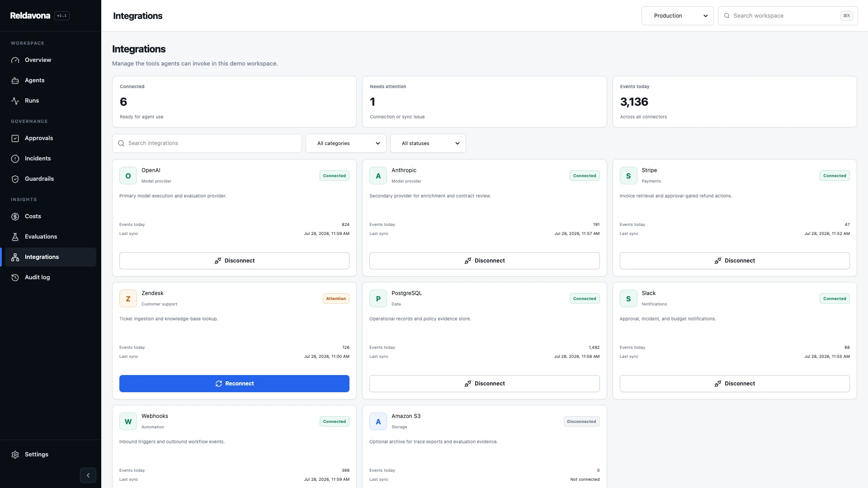This screenshot has width=868, height=488.
Task: Click the PostgreSQL 'P' logo tile
Action: coord(378,299)
